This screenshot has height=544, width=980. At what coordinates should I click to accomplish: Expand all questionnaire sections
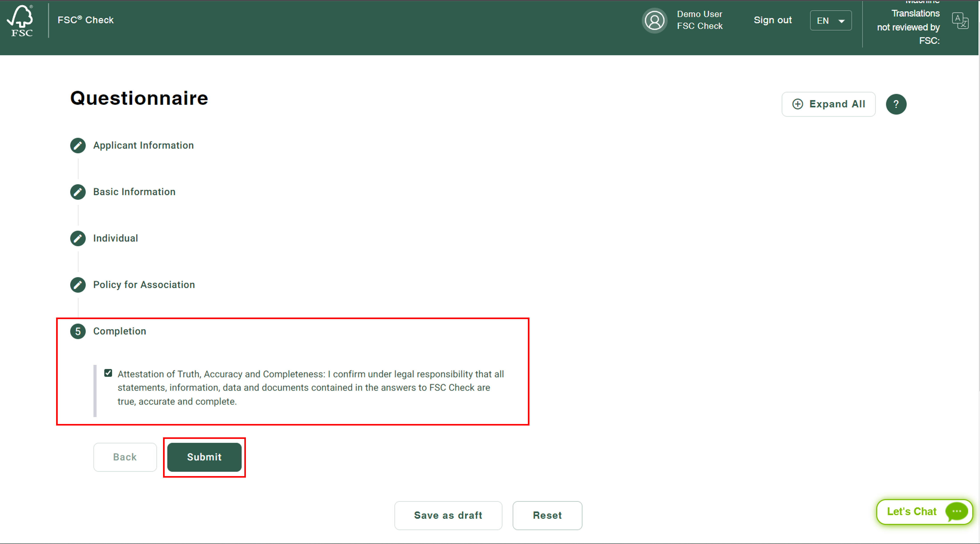[828, 104]
